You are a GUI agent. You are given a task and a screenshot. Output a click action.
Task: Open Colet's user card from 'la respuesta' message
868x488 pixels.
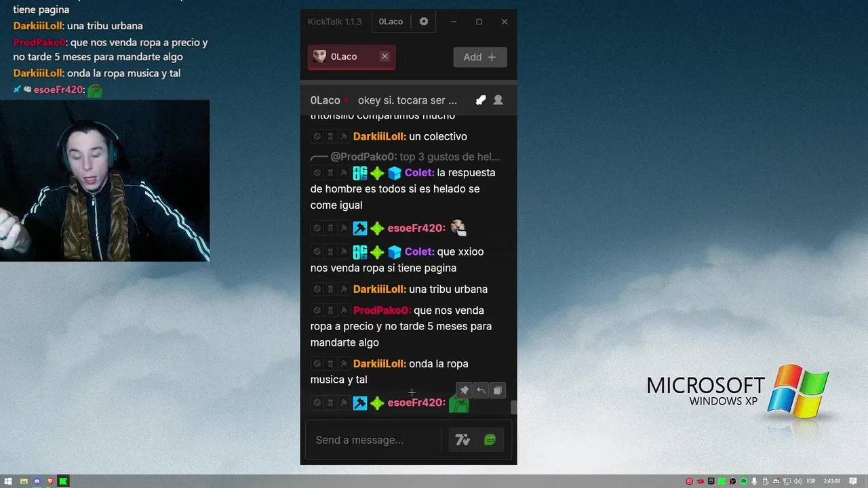click(420, 173)
